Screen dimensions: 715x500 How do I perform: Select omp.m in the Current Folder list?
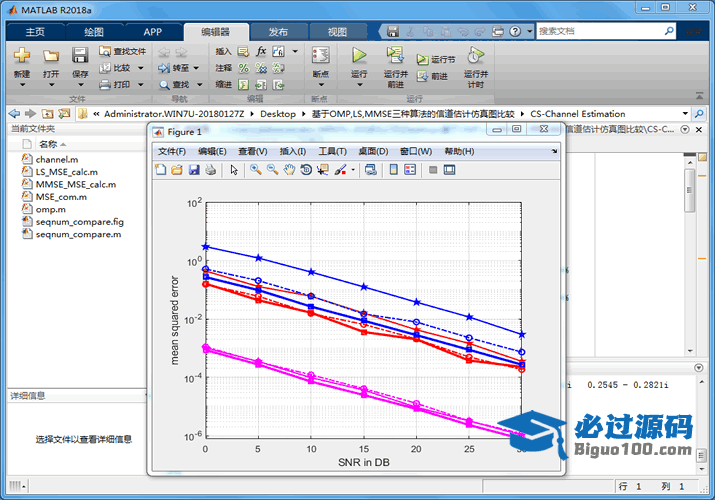tap(50, 209)
